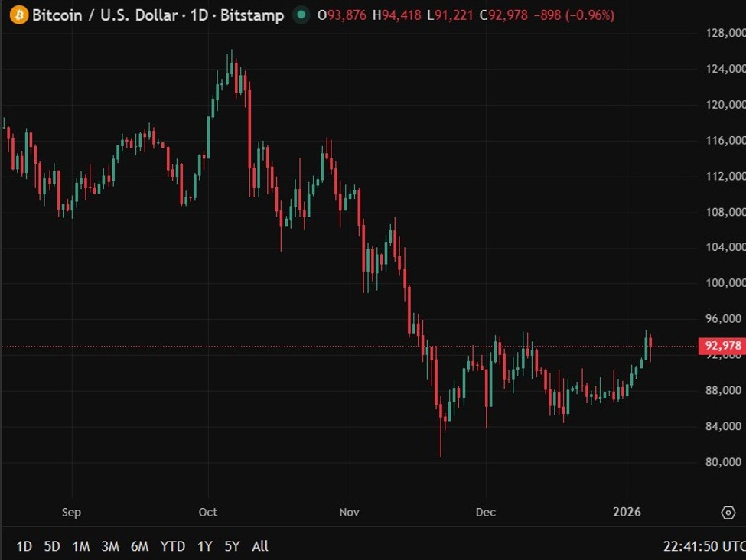Open timezone menu at 22:41:50 UTC
Viewport: 746px width, 560px height.
tap(702, 546)
